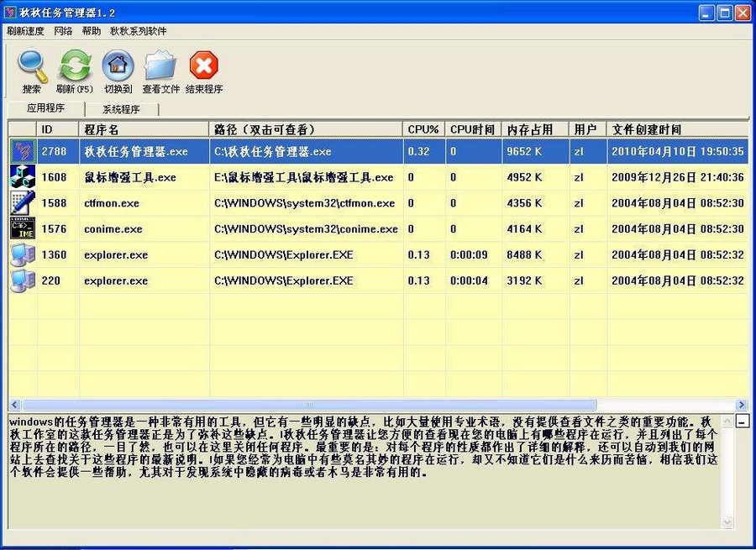The image size is (756, 550).
Task: Switch to the 应用程序 tab
Action: point(46,109)
